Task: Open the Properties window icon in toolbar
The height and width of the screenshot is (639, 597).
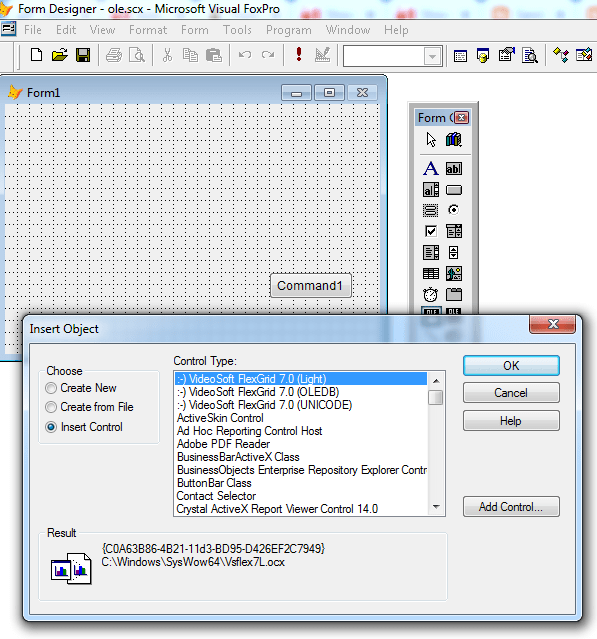Action: tap(507, 55)
